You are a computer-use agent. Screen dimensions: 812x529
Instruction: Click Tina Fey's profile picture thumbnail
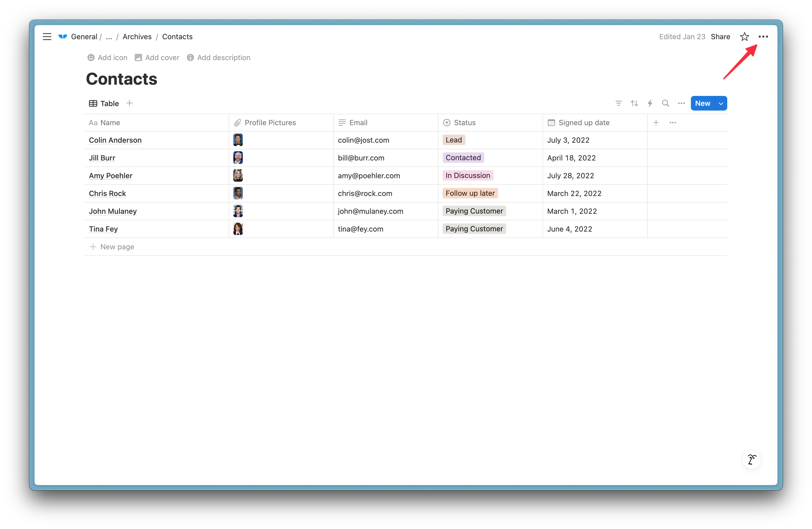tap(238, 229)
